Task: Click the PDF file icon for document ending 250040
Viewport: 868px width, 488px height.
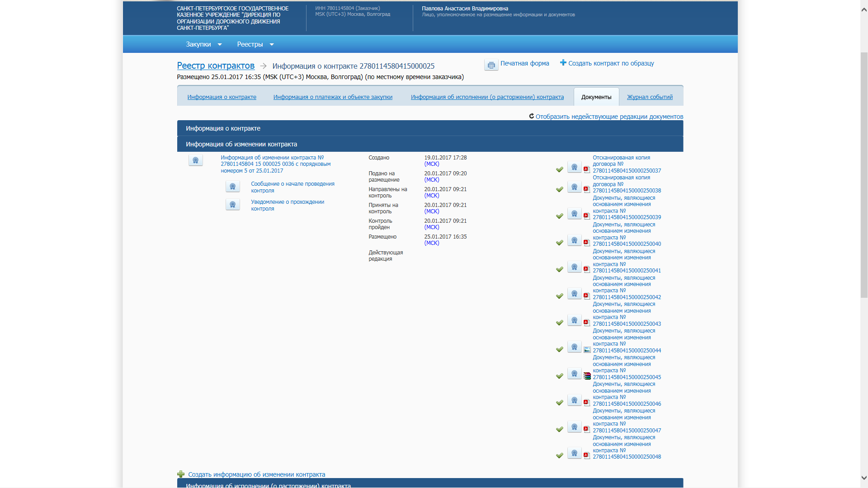Action: coord(587,243)
